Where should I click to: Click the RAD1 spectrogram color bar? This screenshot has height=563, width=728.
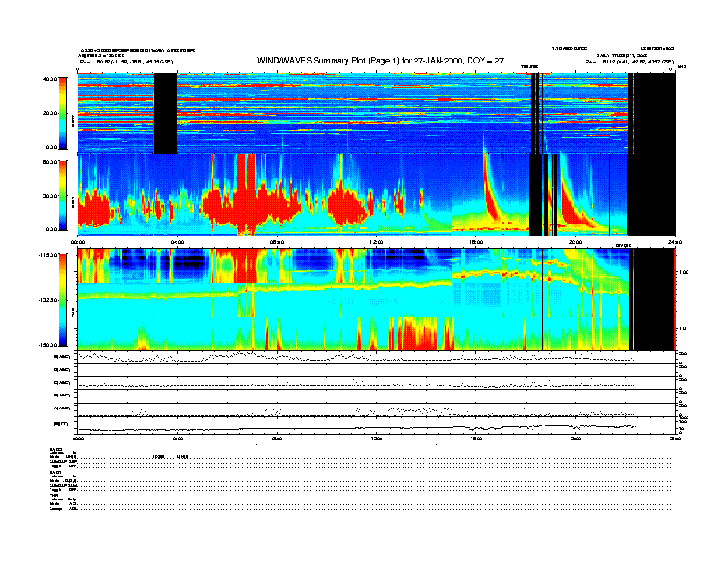63,195
